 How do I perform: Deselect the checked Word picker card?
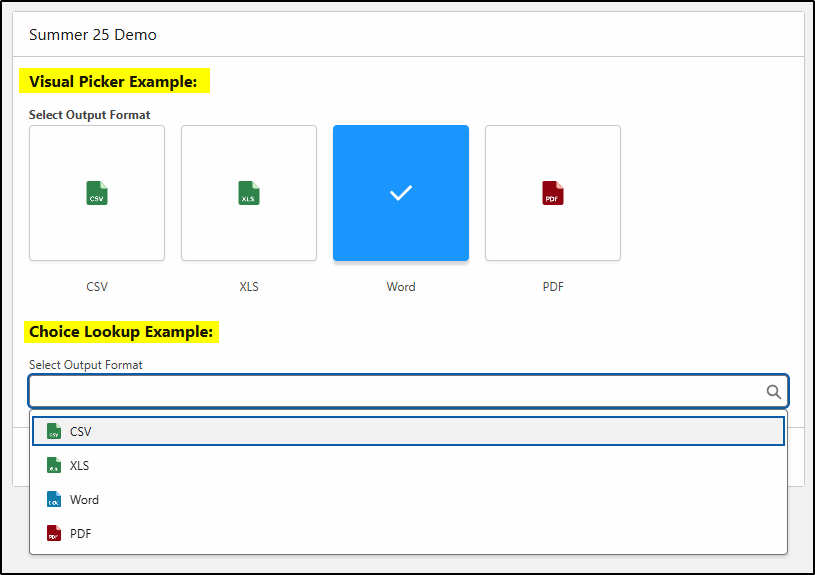click(401, 193)
